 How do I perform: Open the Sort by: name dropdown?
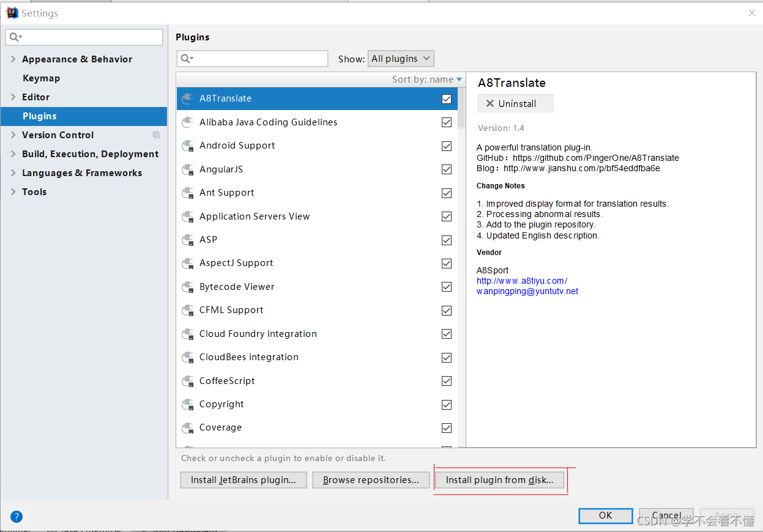pyautogui.click(x=427, y=79)
